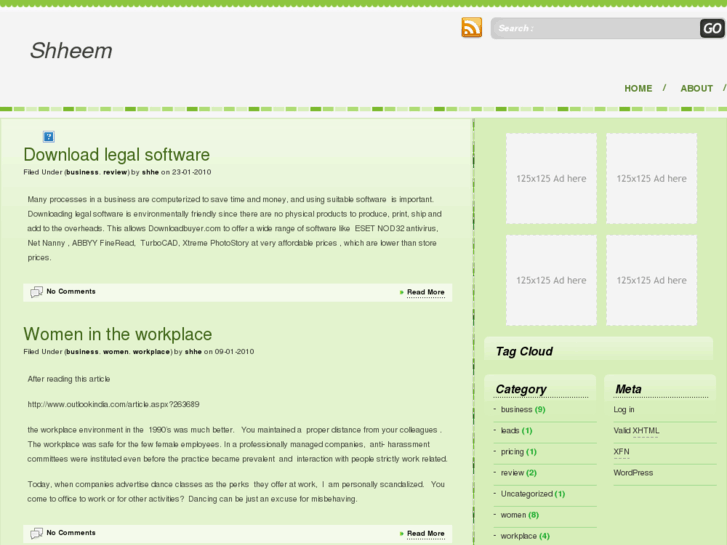This screenshot has width=727, height=545.
Task: Click Log in under Meta
Action: pyautogui.click(x=624, y=410)
